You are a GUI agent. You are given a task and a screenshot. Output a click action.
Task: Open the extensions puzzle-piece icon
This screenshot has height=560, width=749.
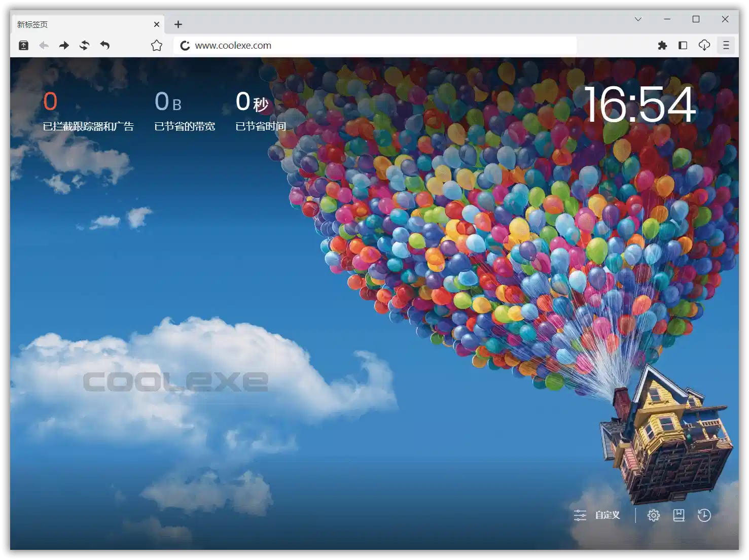pyautogui.click(x=662, y=45)
